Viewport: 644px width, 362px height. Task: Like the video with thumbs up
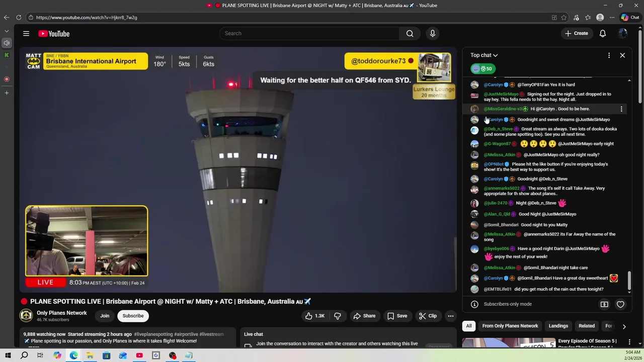[x=314, y=316]
